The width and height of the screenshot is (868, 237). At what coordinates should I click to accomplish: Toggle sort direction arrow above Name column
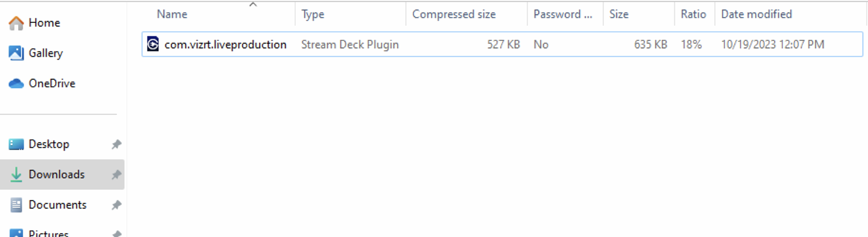[253, 5]
